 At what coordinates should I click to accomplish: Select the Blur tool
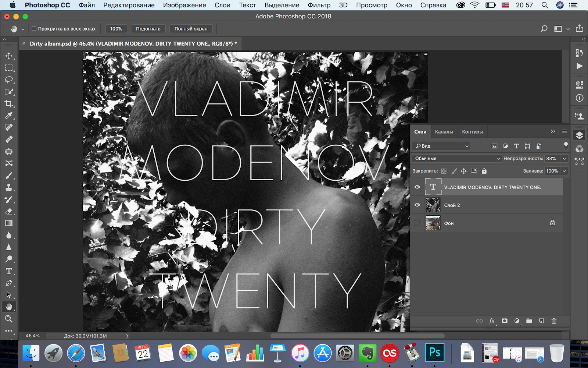pos(9,235)
